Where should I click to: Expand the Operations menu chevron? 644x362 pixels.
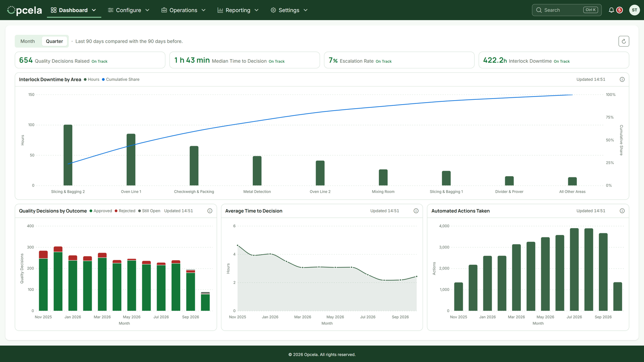[204, 10]
